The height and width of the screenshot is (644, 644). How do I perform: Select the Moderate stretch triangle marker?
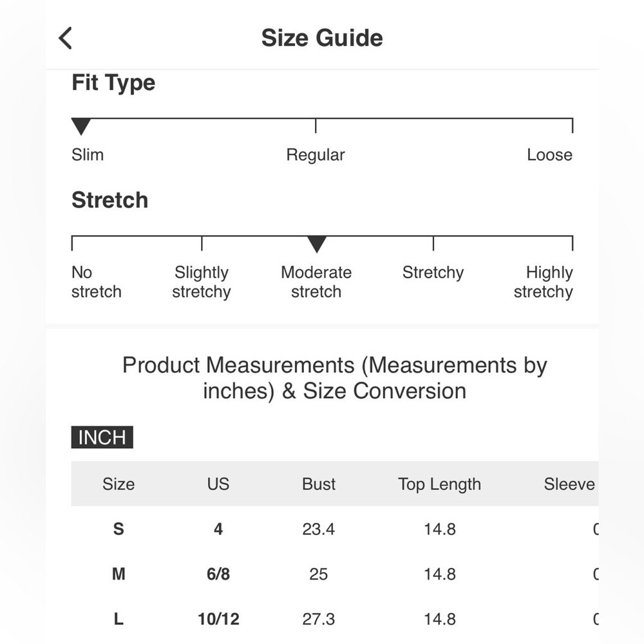(x=317, y=244)
